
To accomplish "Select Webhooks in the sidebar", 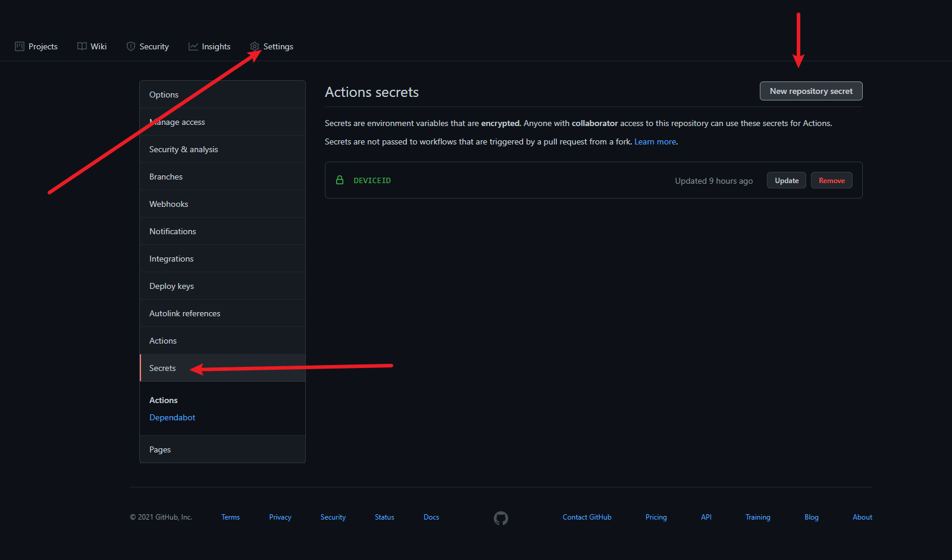I will point(168,204).
